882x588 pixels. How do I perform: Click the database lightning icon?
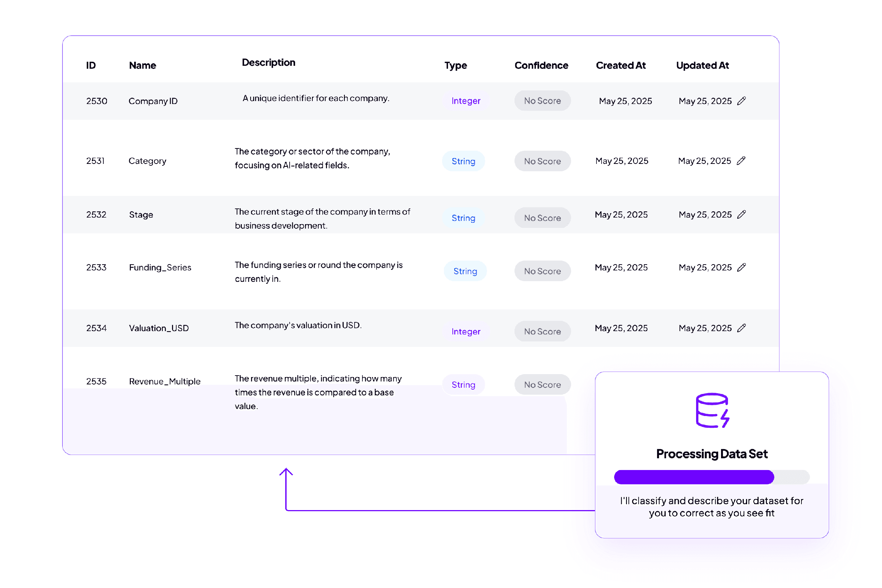pyautogui.click(x=712, y=410)
